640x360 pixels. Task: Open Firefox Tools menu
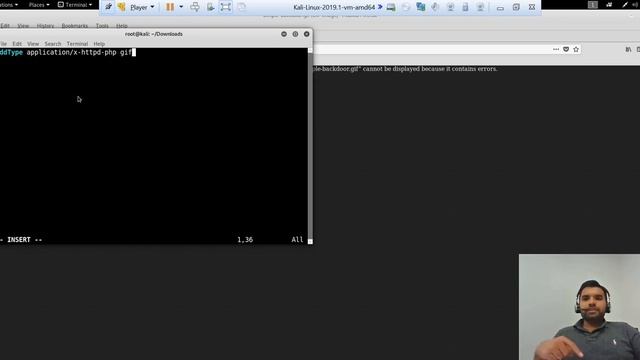tap(102, 26)
